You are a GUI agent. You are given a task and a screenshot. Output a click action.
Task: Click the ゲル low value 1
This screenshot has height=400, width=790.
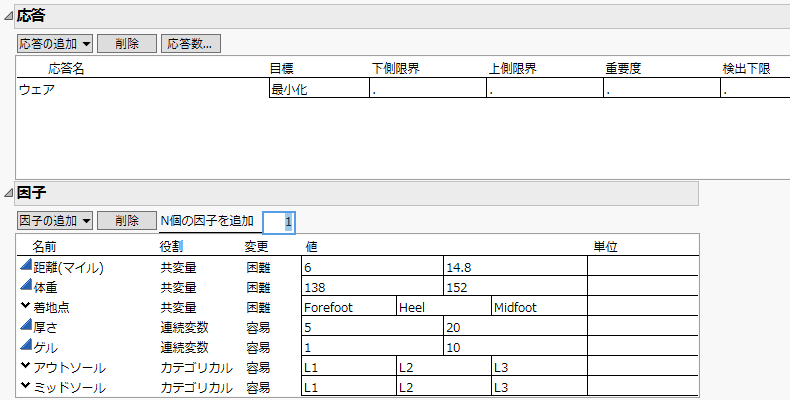click(x=372, y=347)
